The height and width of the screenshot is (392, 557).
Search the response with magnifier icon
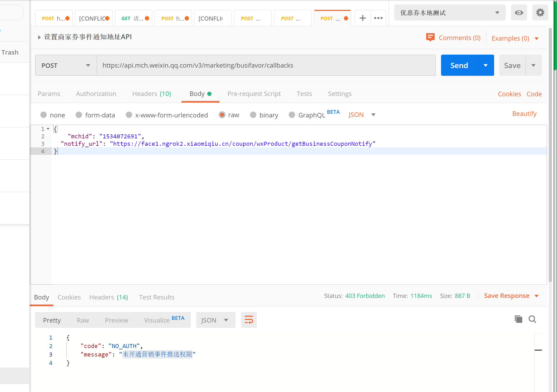tap(532, 319)
